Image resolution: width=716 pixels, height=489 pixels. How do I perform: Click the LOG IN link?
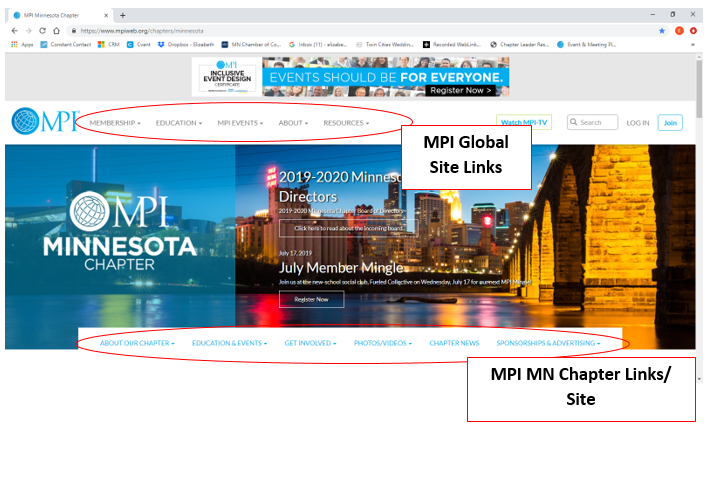tap(637, 123)
